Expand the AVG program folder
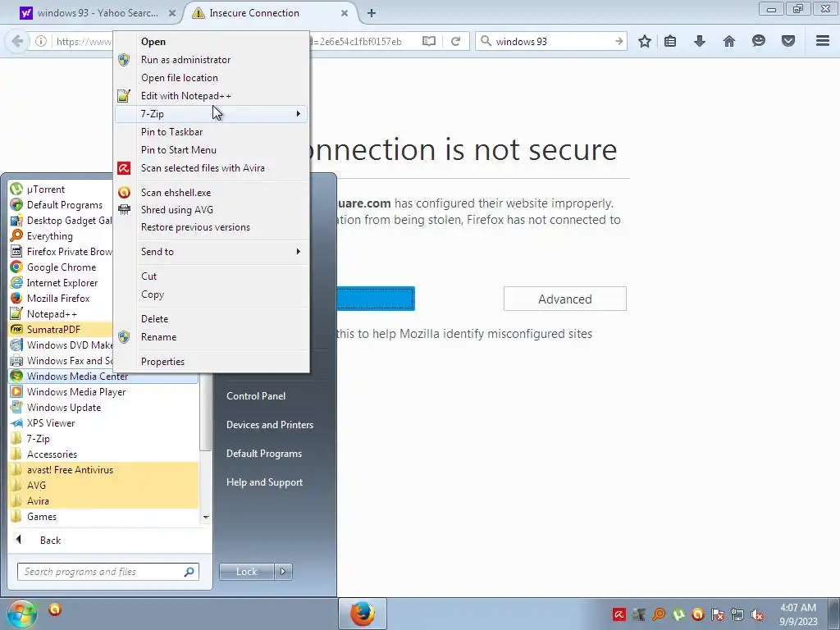This screenshot has height=630, width=840. [103, 485]
